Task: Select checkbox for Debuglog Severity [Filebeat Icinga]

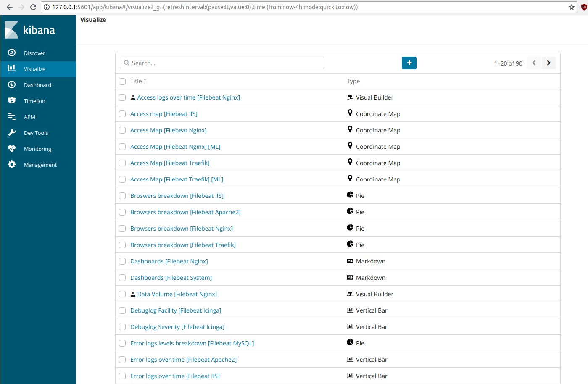Action: point(122,327)
